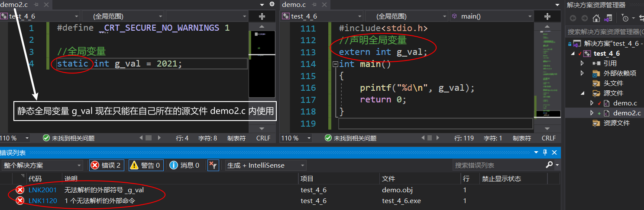Open demo.c member dropdown main()
Image resolution: width=644 pixels, height=210 pixels.
click(x=492, y=16)
